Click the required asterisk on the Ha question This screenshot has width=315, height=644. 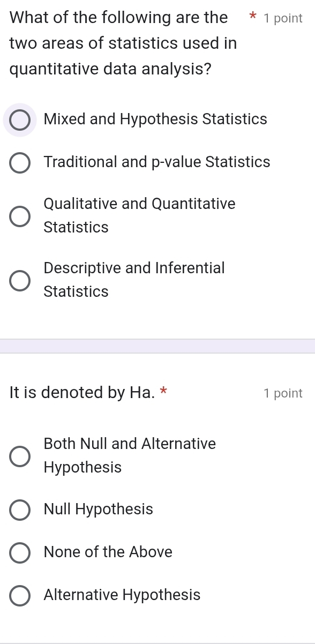(164, 393)
